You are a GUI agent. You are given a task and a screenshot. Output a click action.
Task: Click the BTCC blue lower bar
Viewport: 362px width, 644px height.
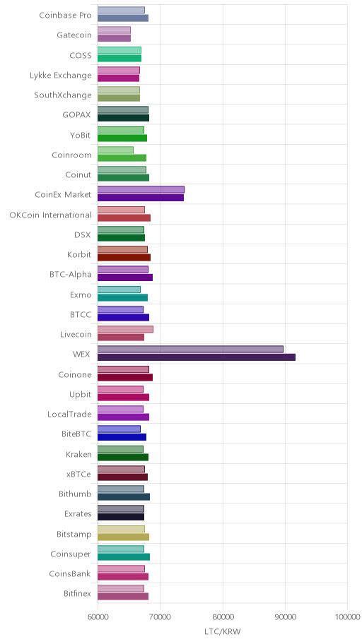124,318
